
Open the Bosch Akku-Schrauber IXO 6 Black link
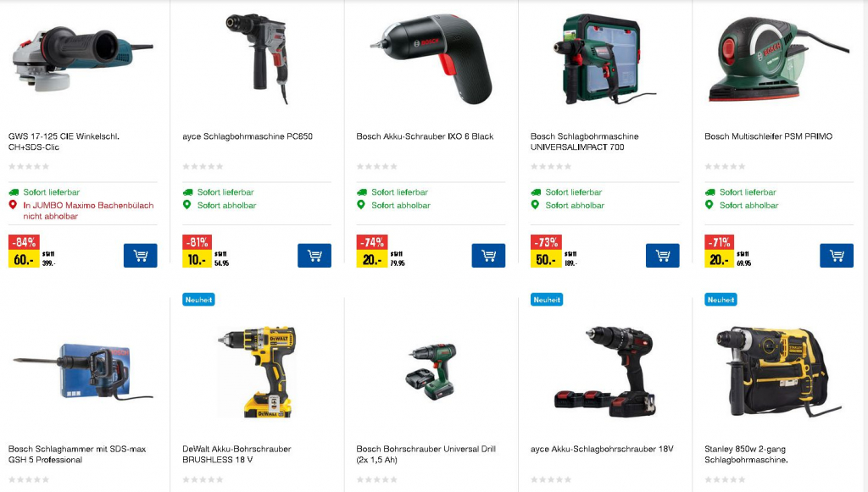coord(425,136)
